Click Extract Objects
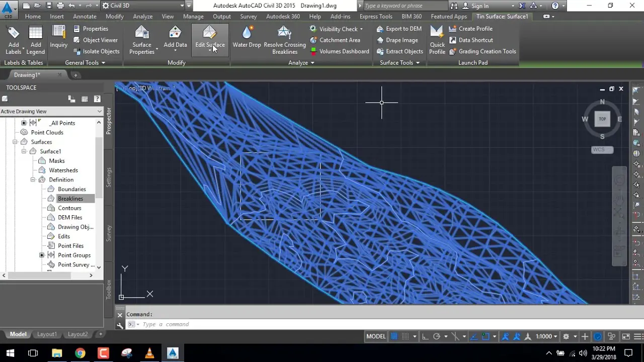Screen dimensions: 644x362 [x=399, y=51]
